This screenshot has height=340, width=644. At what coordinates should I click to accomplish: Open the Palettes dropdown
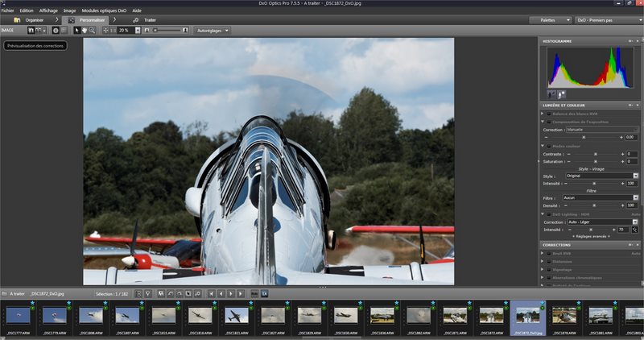[550, 19]
